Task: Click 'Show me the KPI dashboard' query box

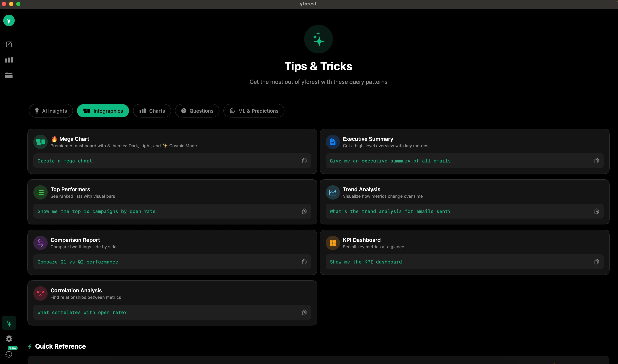Action: click(464, 262)
